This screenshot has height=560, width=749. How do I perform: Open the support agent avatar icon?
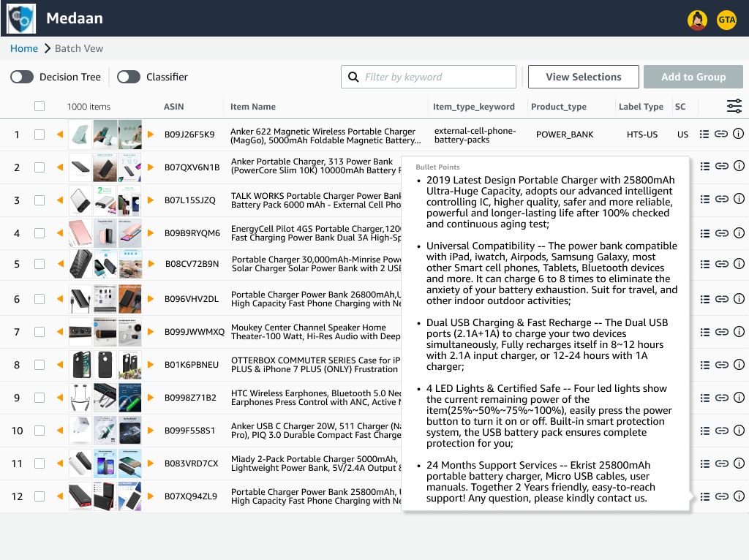point(697,20)
